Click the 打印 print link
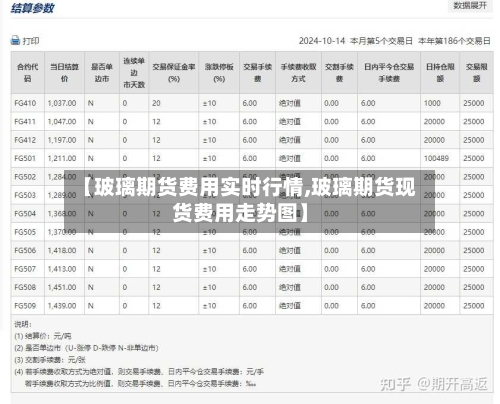This screenshot has width=500, height=404. [31, 41]
